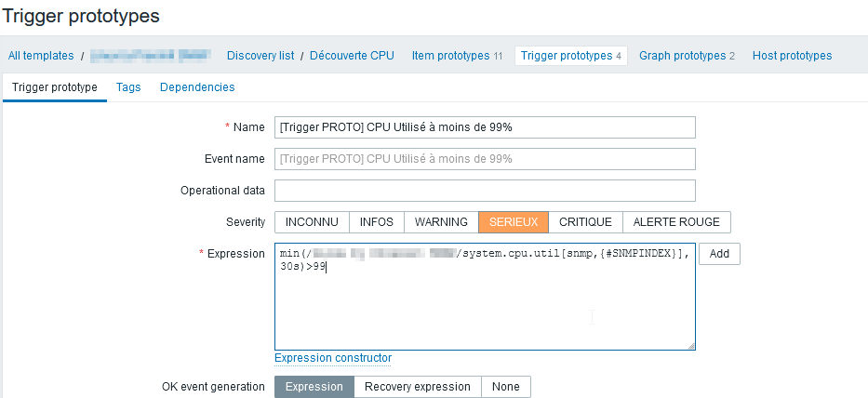The height and width of the screenshot is (398, 868).
Task: Open the Expression constructor link
Action: point(333,358)
